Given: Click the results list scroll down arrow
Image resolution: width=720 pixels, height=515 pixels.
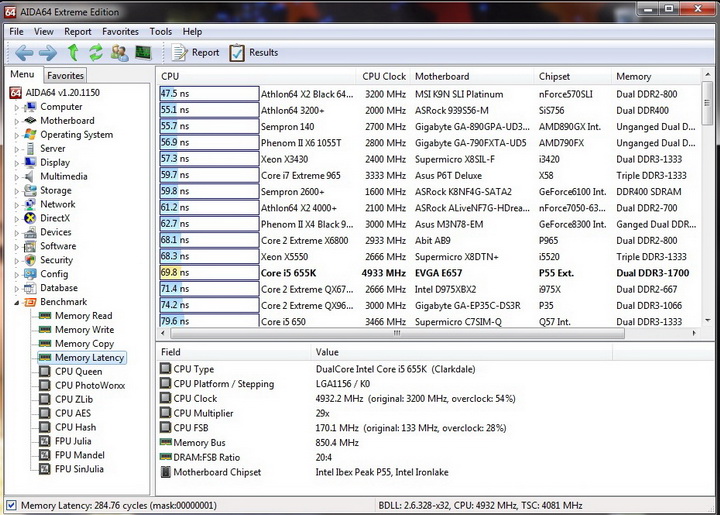Looking at the screenshot, I should [x=708, y=320].
